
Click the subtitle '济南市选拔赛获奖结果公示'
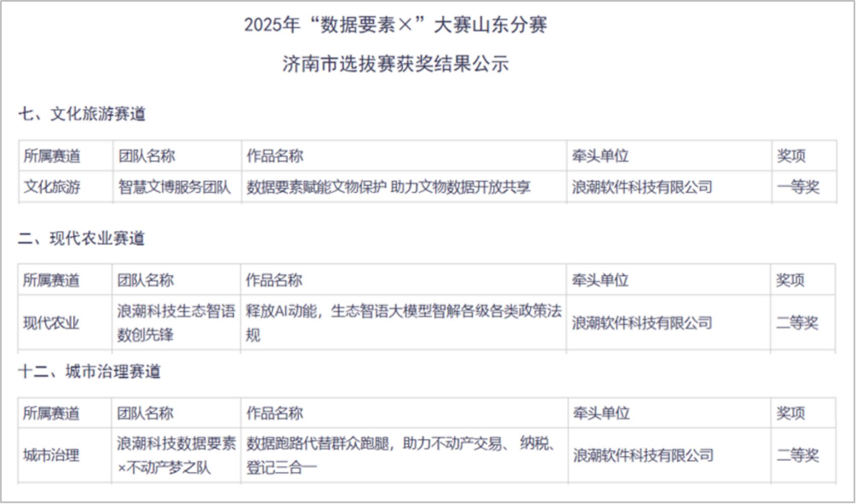pos(395,64)
